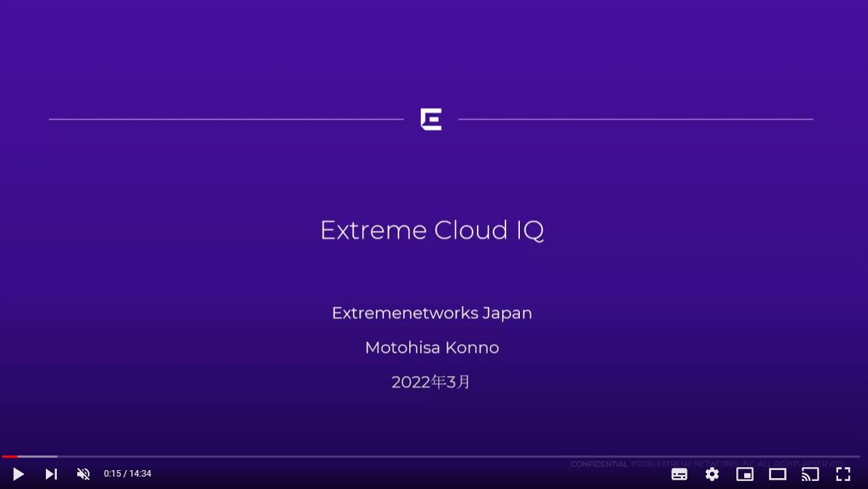Toggle theater mode view
Viewport: 868px width, 489px height.
[778, 474]
